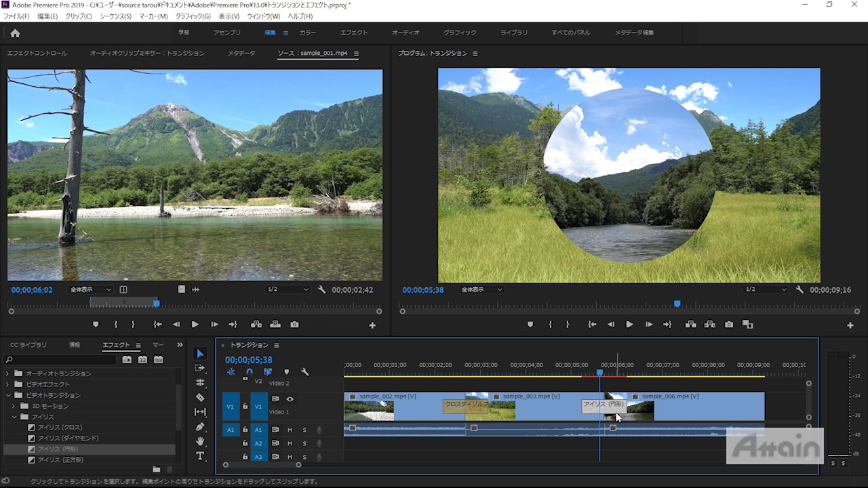Image resolution: width=868 pixels, height=488 pixels.
Task: Open the シーケンス(S) menu
Action: tap(115, 16)
